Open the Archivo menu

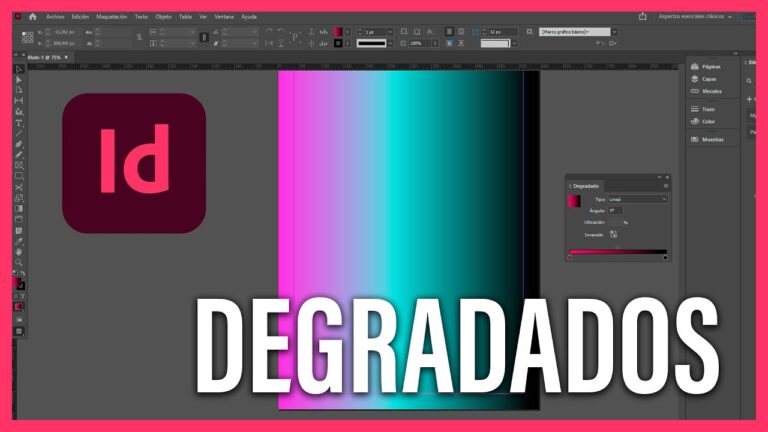point(55,17)
